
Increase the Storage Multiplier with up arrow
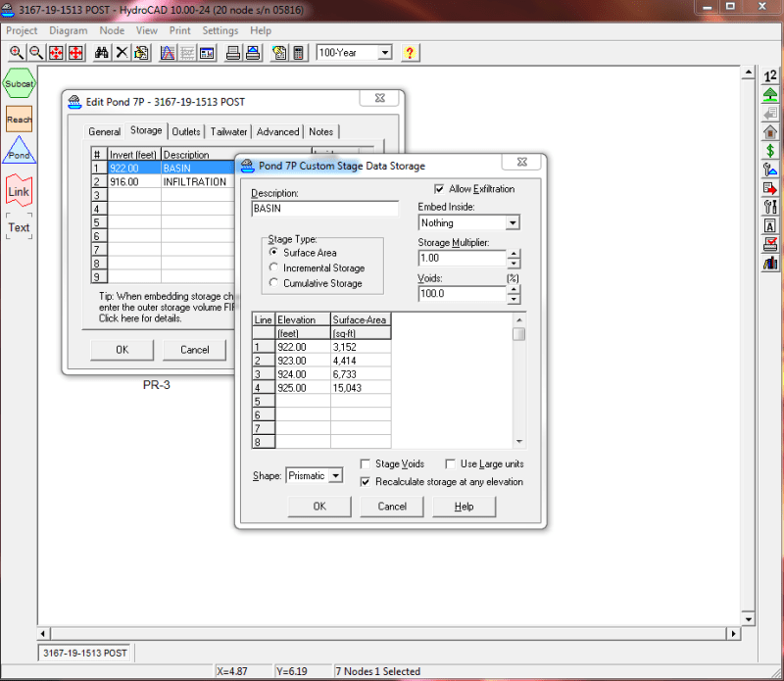(514, 254)
